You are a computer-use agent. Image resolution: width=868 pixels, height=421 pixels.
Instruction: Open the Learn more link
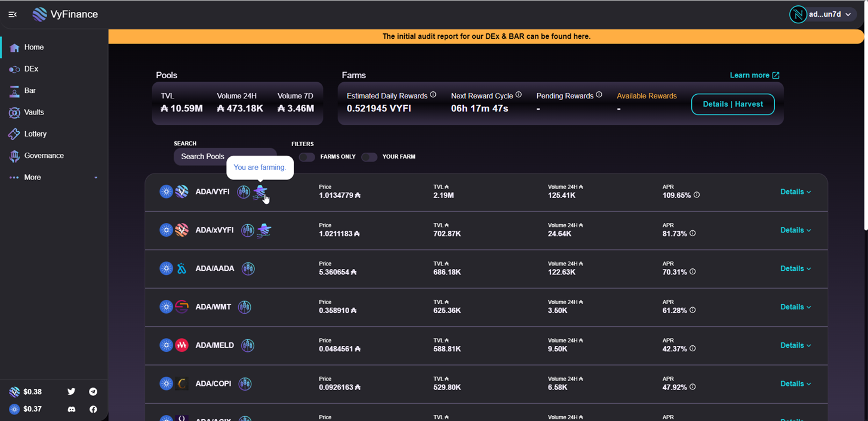(x=754, y=75)
